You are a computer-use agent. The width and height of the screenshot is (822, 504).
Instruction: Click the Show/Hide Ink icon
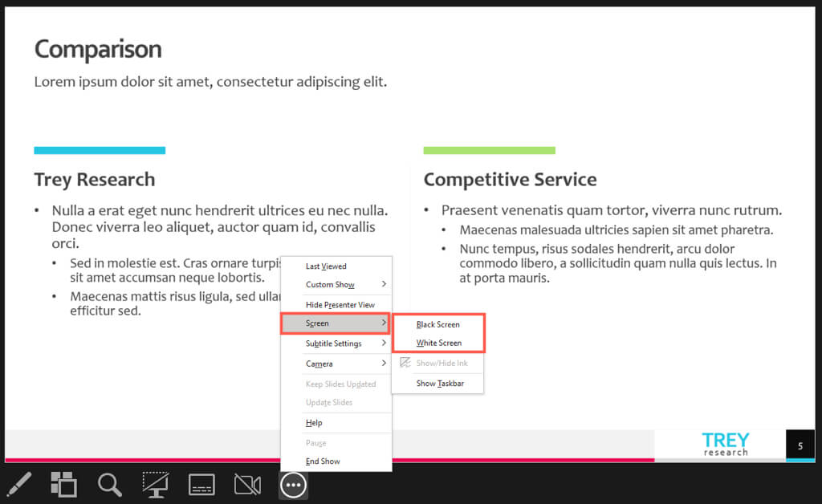[x=405, y=363]
